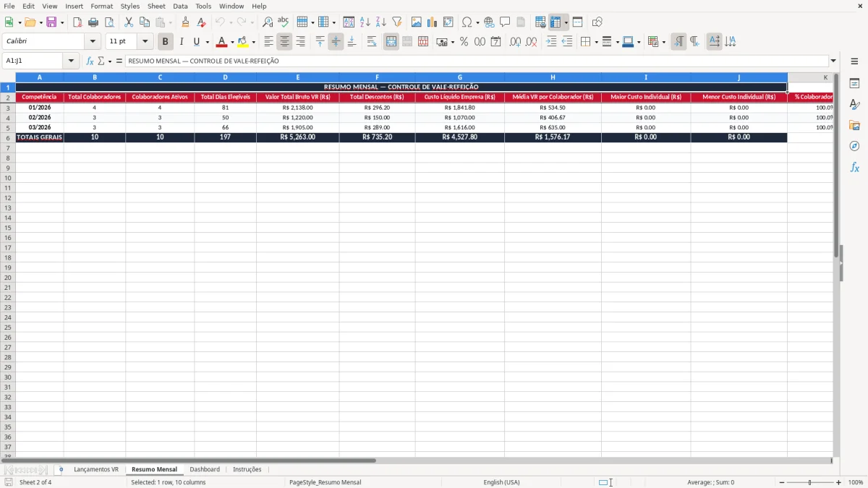Adjust the zoom slider in status bar

(810, 482)
